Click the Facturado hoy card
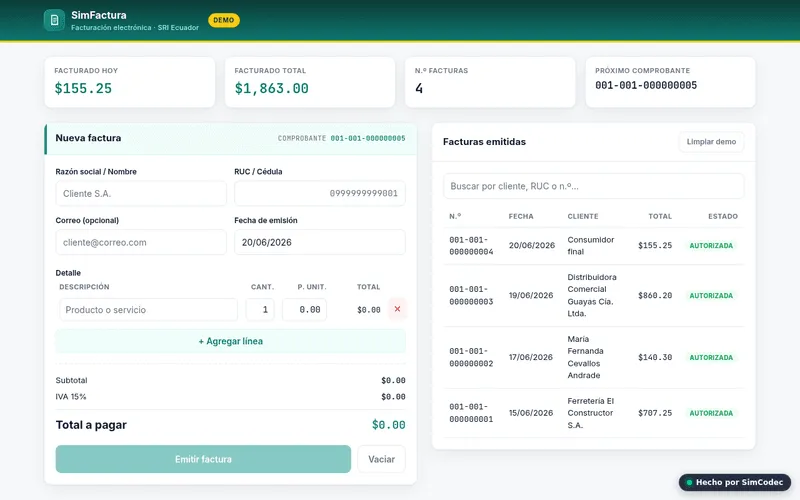The width and height of the screenshot is (800, 500). click(130, 82)
